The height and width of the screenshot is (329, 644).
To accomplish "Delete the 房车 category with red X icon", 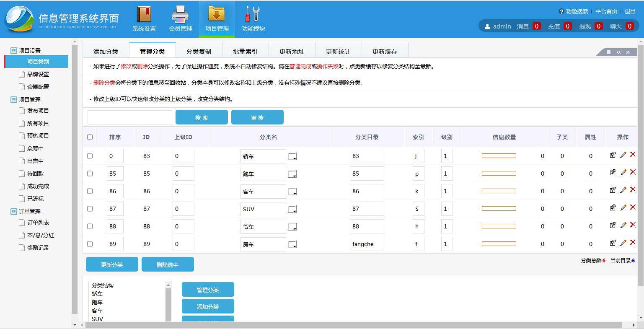I will click(x=633, y=242).
